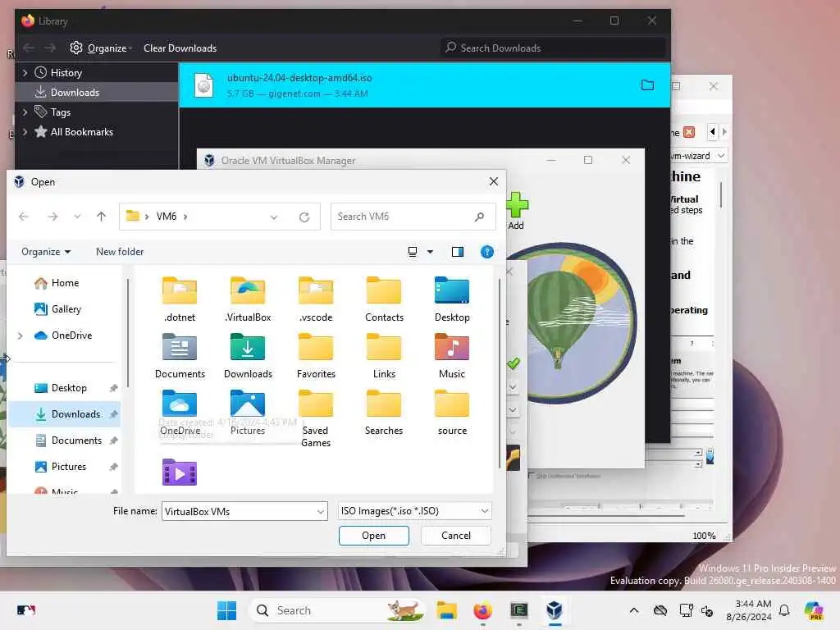
Task: Click the search magnifier in Search VM6 box
Action: point(479,217)
